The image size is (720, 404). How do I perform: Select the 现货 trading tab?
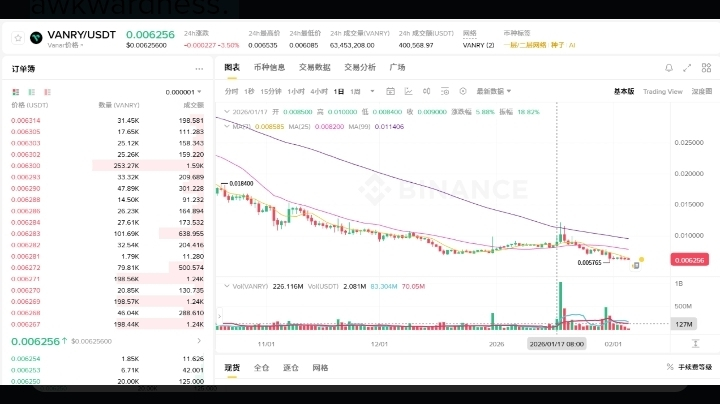click(232, 368)
